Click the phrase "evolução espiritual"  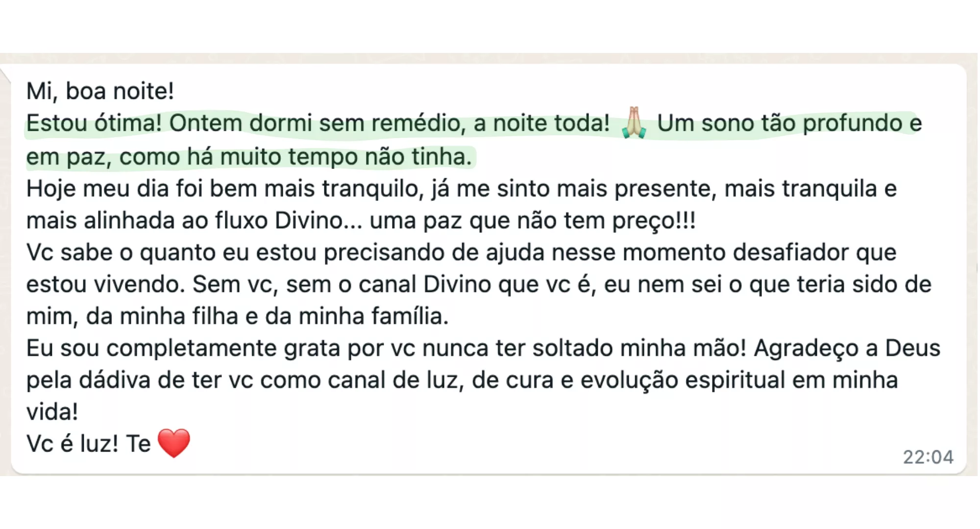point(683,380)
